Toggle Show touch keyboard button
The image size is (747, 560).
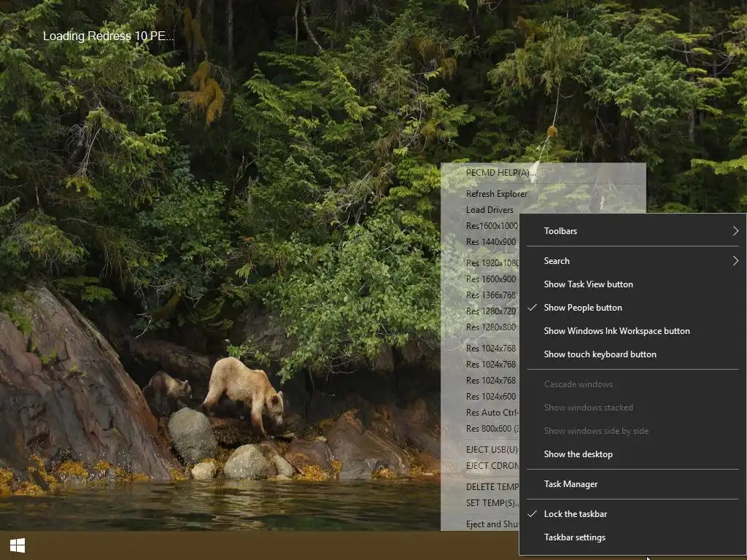click(632, 354)
